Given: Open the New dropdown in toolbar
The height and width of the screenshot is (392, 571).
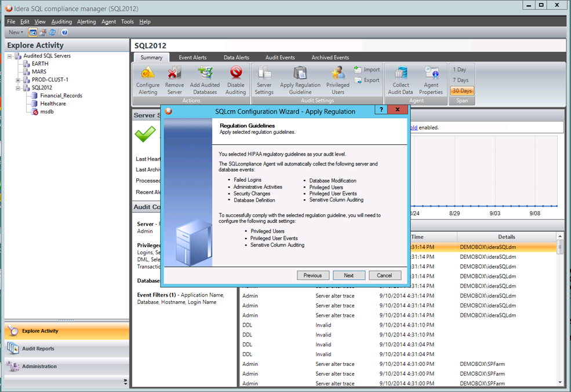Looking at the screenshot, I should coord(16,32).
